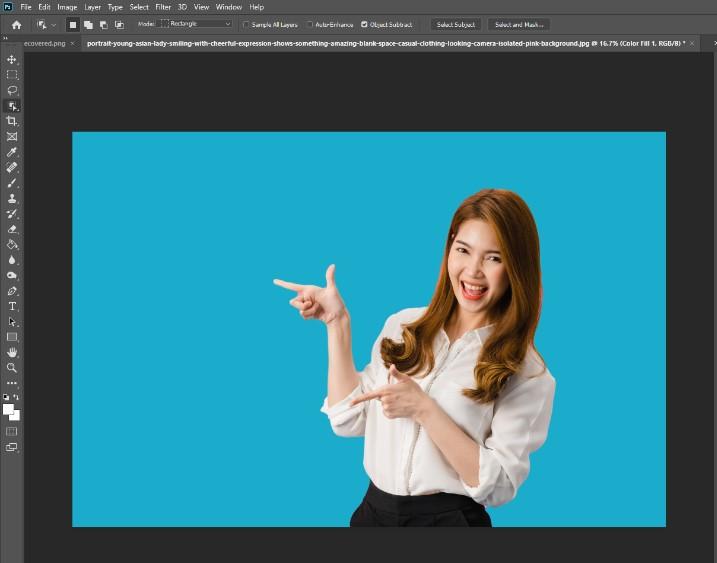Select the Zoom tool
Viewport: 717px width, 563px height.
coord(12,368)
